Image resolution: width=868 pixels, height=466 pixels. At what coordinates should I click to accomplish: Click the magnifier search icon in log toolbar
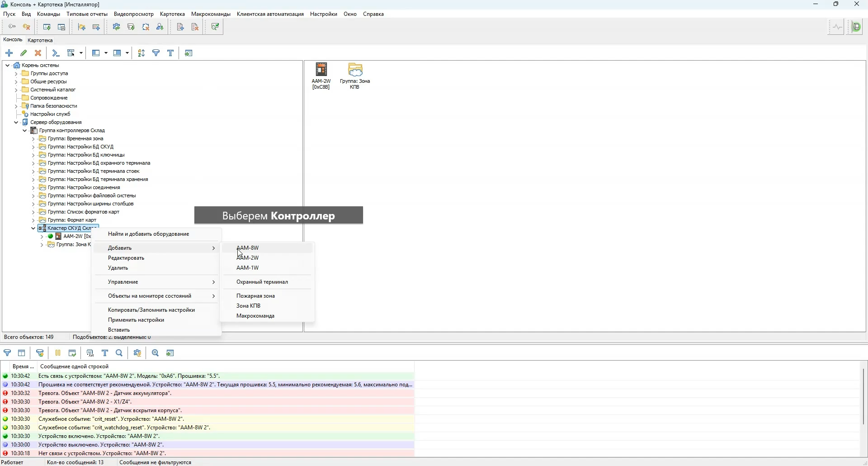click(x=120, y=354)
